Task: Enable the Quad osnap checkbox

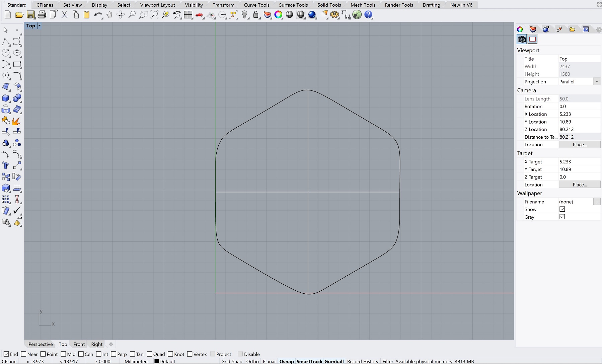Action: 149,354
